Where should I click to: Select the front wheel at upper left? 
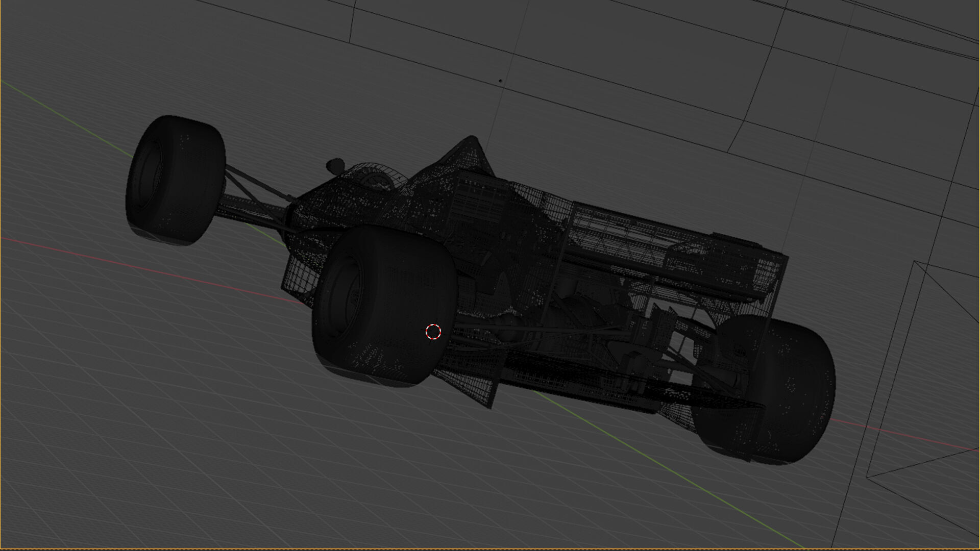pyautogui.click(x=175, y=180)
